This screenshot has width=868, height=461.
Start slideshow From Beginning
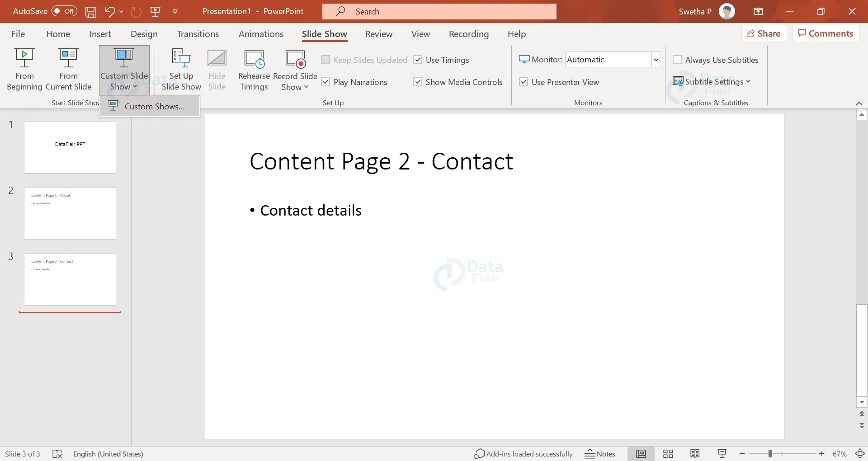coord(24,69)
